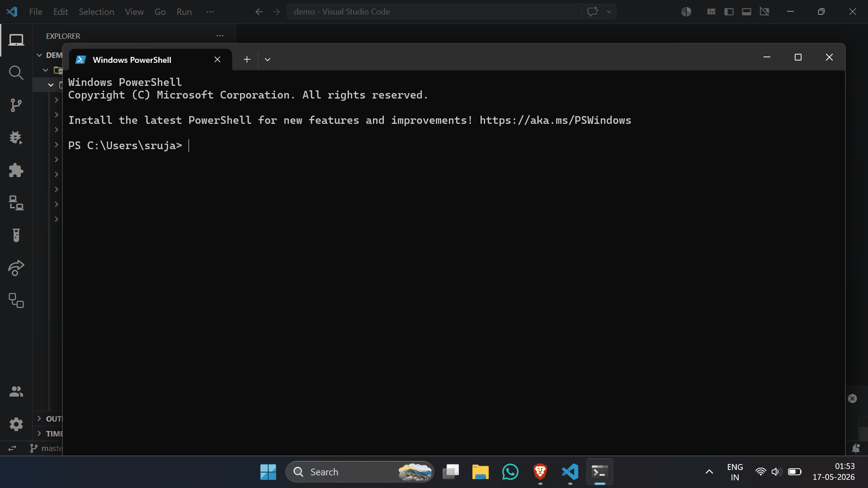Image resolution: width=868 pixels, height=488 pixels.
Task: Open the Go menu
Action: [x=160, y=12]
